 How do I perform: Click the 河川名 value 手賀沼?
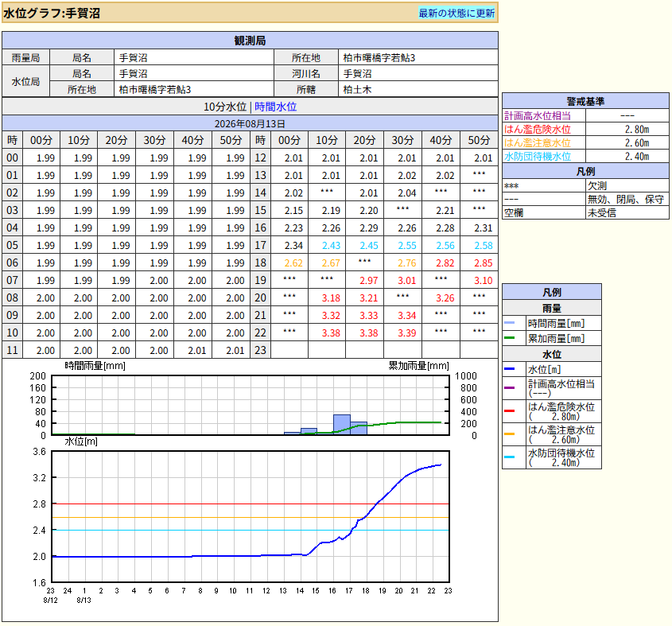point(357,74)
